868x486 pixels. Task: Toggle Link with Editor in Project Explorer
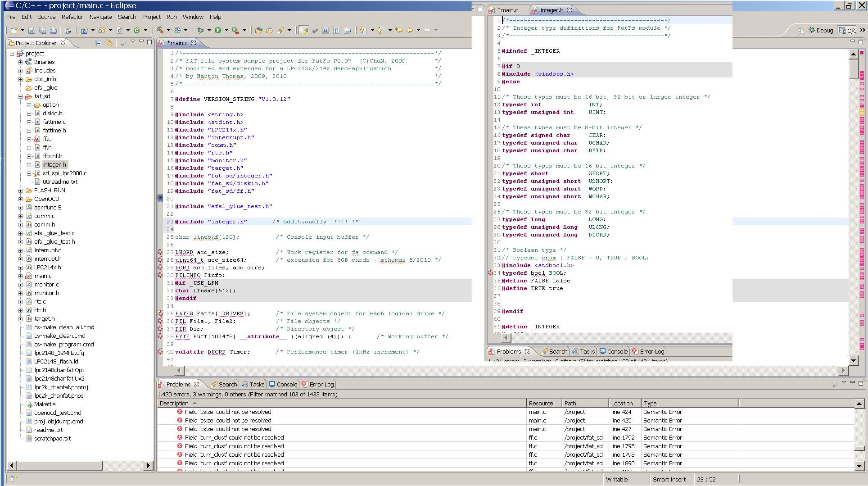coord(108,43)
